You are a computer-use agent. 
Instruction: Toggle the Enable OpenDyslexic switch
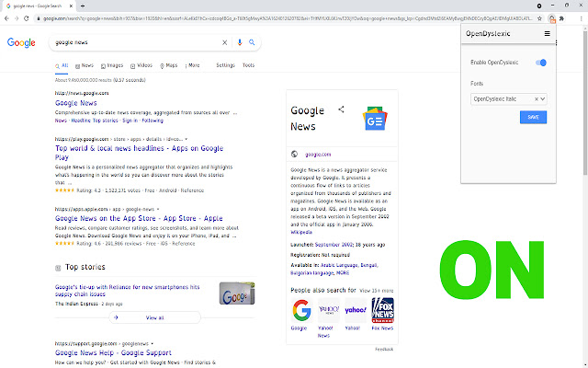540,63
